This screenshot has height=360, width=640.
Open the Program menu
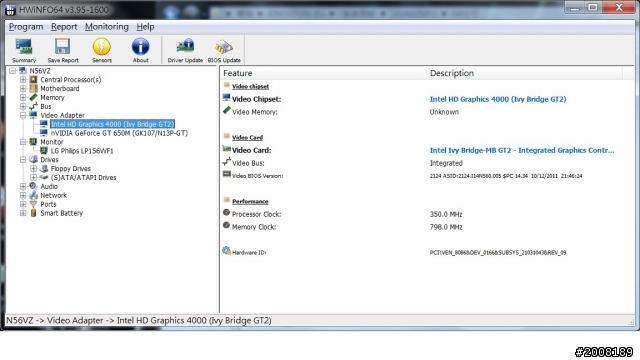pyautogui.click(x=26, y=27)
